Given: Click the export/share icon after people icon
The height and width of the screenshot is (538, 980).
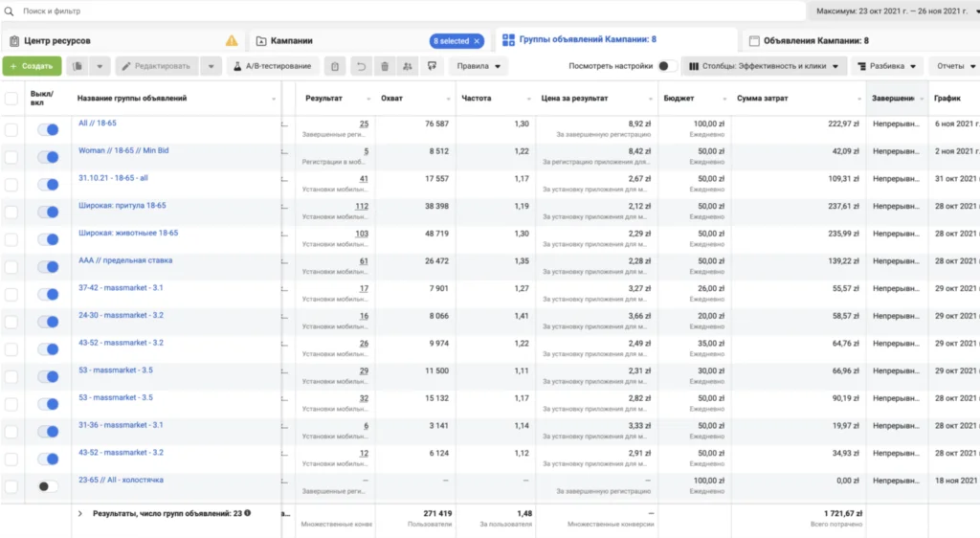Looking at the screenshot, I should click(432, 66).
